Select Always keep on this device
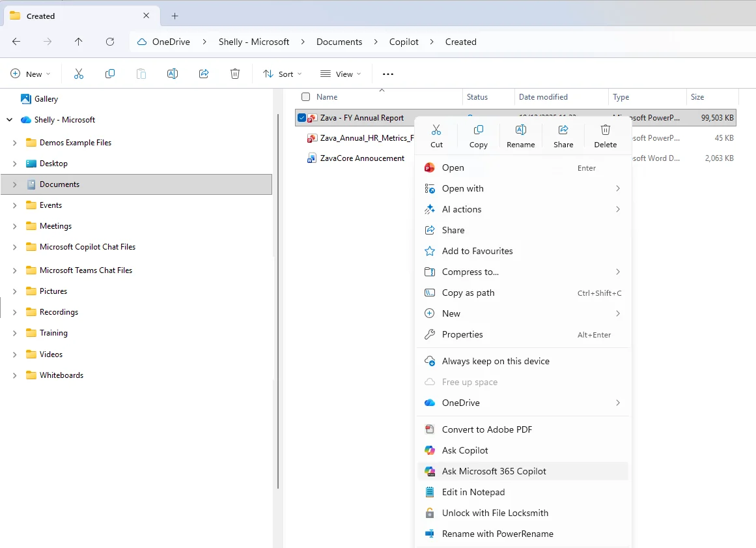756x548 pixels. click(524, 361)
